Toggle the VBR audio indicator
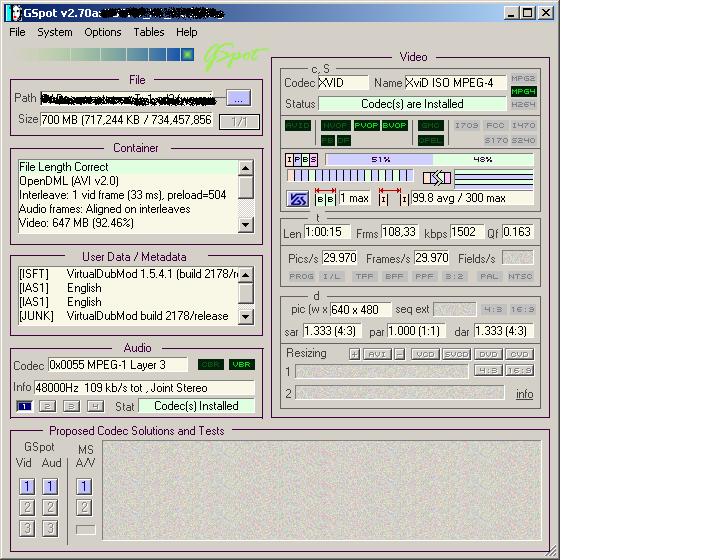Viewport: 720px width, 560px height. tap(242, 364)
